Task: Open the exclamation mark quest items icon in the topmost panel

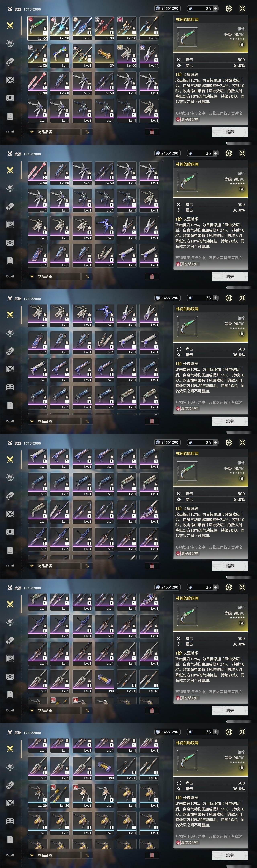Action: coord(10,116)
